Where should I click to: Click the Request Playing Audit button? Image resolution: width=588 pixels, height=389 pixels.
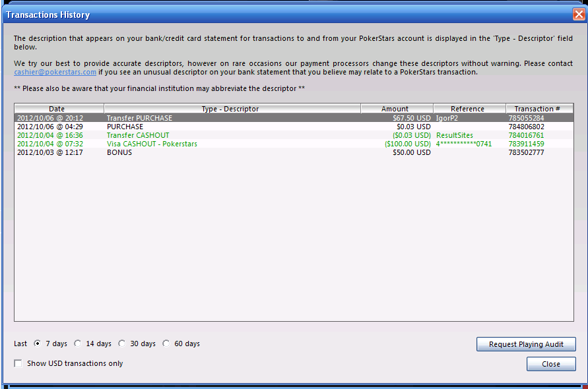point(526,344)
